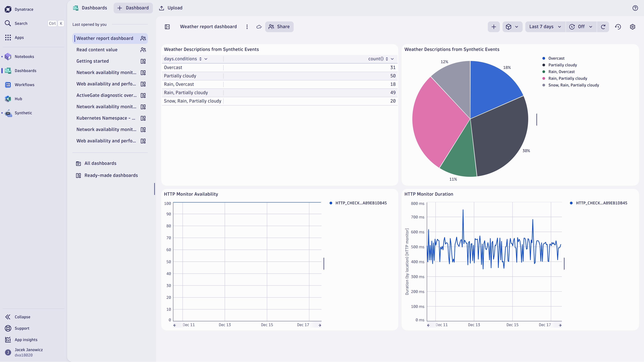Open dashboard settings gear
644x362 pixels.
[633, 27]
